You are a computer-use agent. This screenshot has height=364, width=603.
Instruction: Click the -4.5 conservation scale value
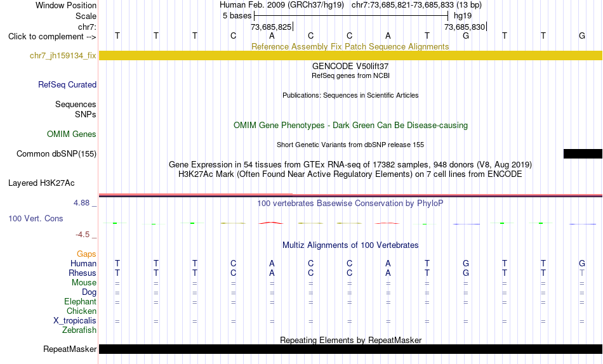point(83,235)
